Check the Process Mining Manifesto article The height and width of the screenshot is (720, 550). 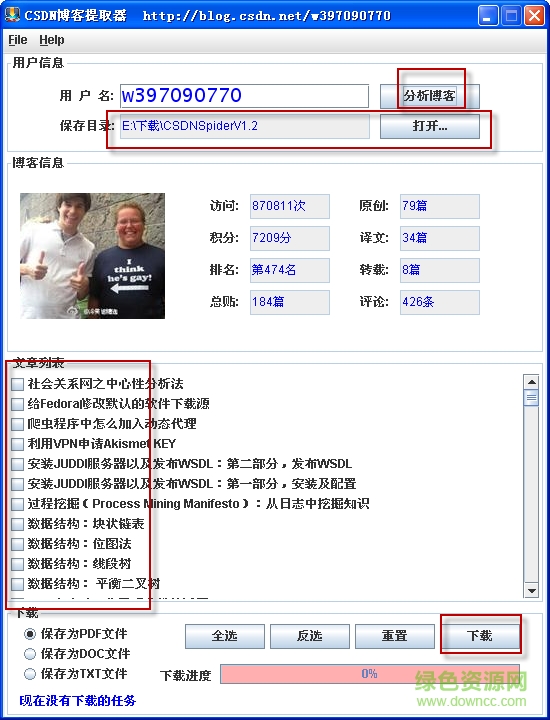[x=17, y=504]
